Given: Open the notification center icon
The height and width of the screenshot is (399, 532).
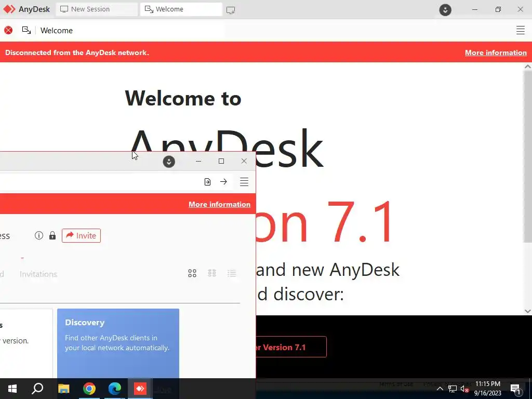Looking at the screenshot, I should tap(515, 389).
